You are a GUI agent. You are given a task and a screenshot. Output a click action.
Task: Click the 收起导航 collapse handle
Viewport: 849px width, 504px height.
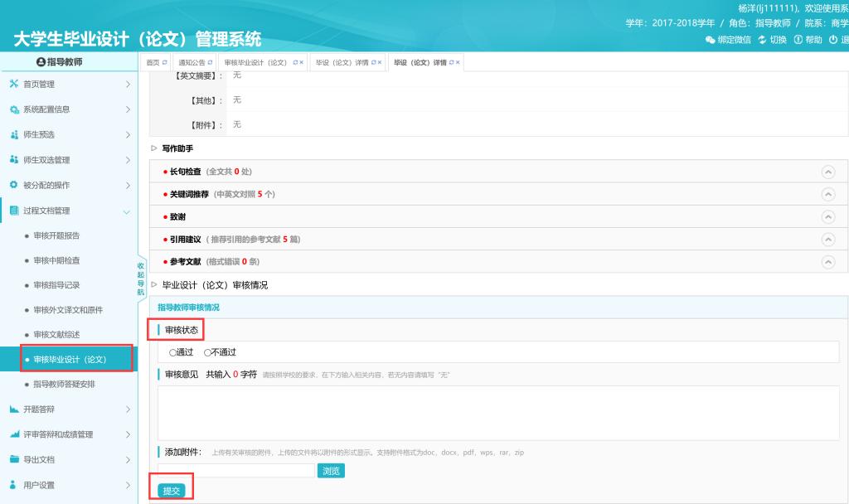click(141, 279)
